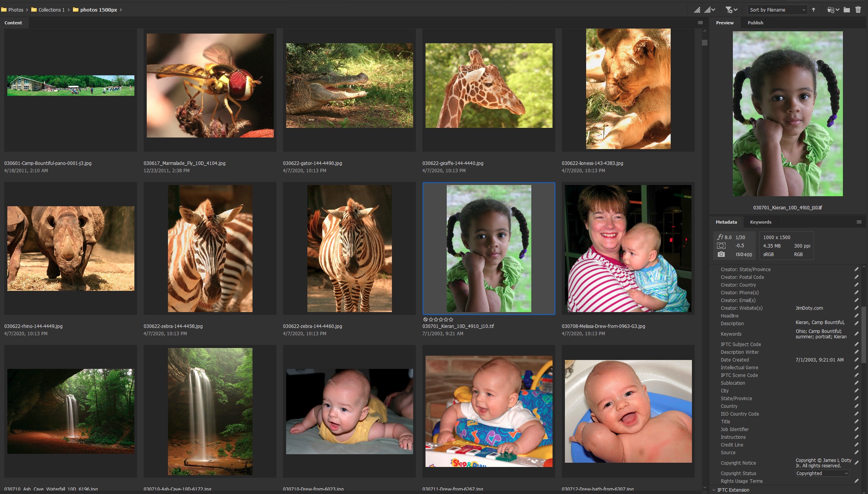
Task: Open Copyright Status dropdown
Action: [x=822, y=474]
